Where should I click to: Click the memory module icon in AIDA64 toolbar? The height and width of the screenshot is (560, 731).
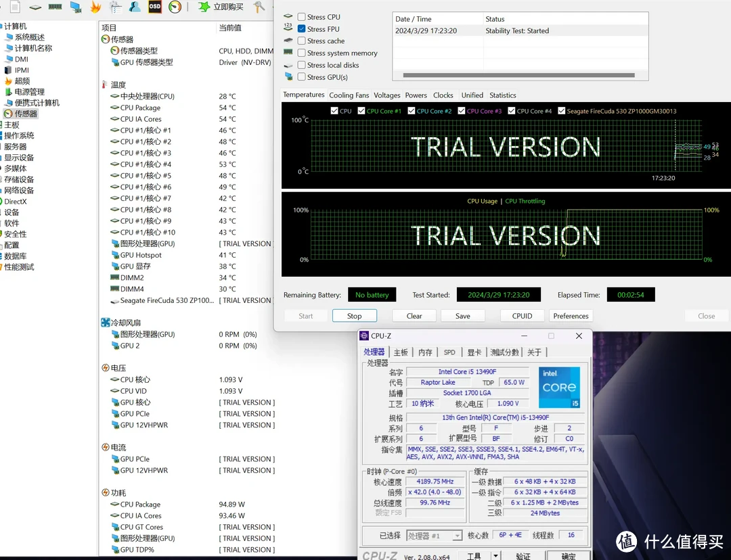55,7
